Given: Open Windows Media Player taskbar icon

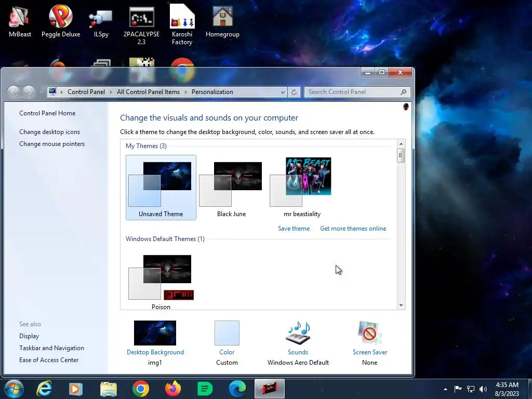Looking at the screenshot, I should click(x=75, y=389).
